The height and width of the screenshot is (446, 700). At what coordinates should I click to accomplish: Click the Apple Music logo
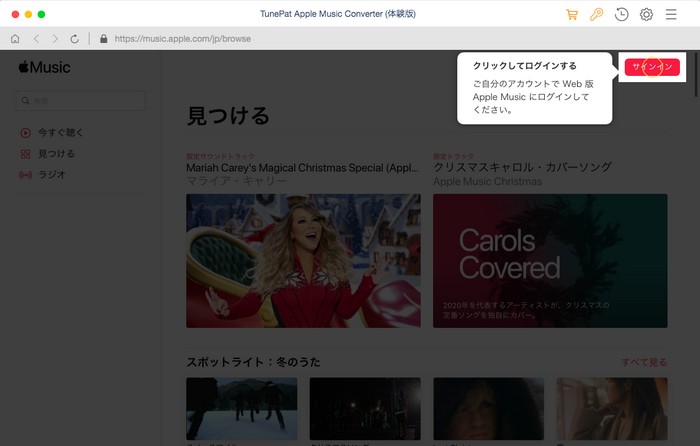click(44, 67)
